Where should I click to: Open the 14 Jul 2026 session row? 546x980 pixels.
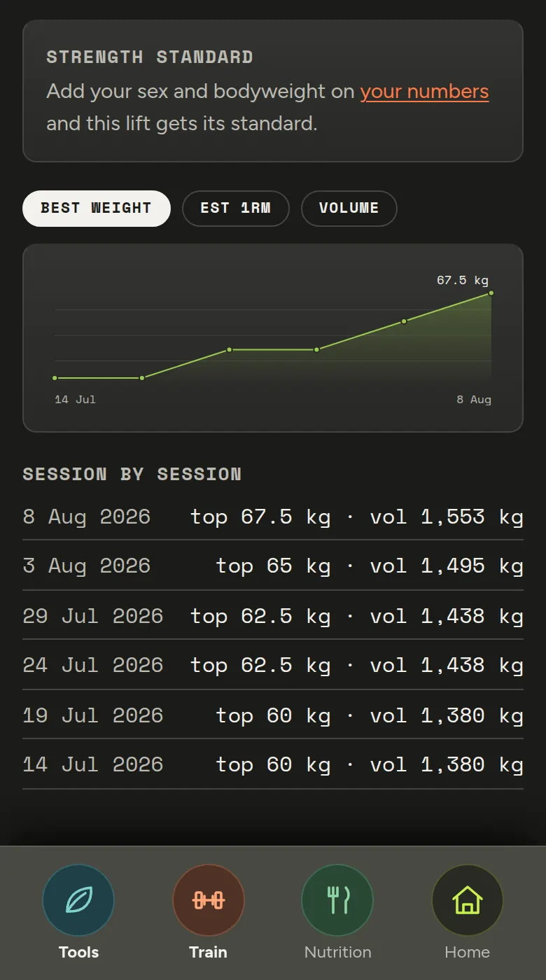coord(273,764)
